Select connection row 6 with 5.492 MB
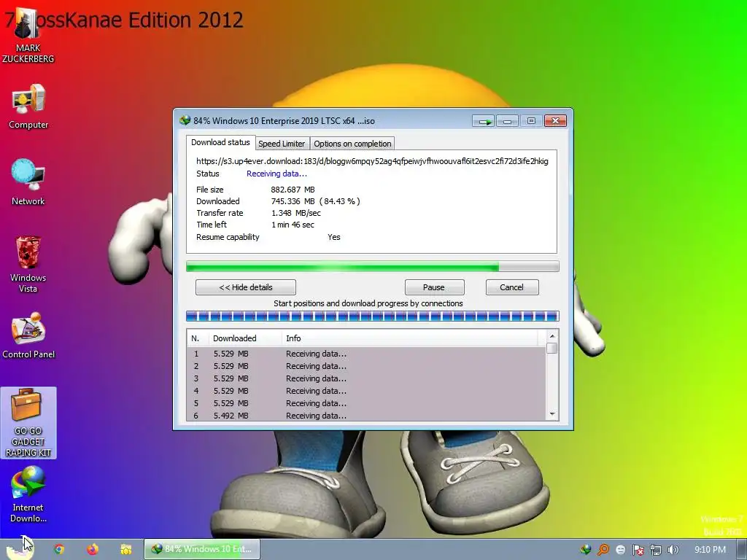 point(366,415)
